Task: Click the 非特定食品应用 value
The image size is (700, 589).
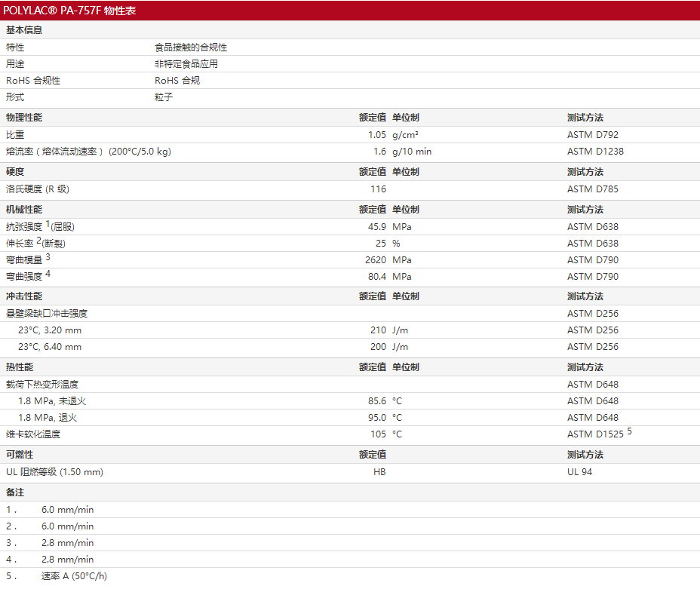Action: coord(186,64)
